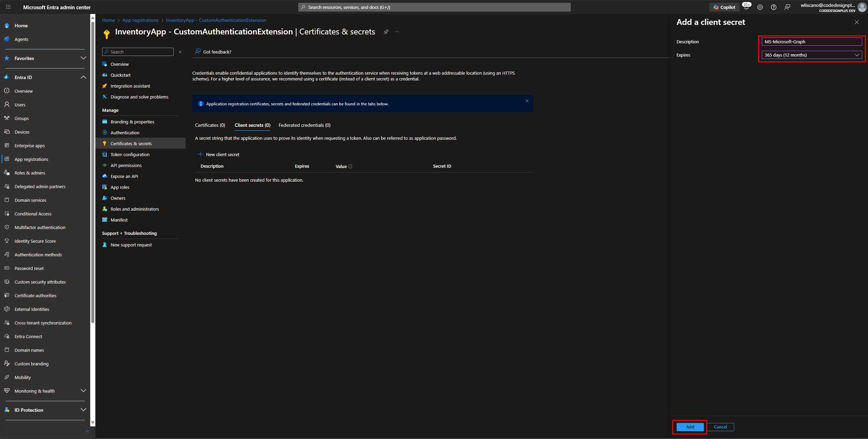868x439 pixels.
Task: Open the notifications bell
Action: (746, 7)
